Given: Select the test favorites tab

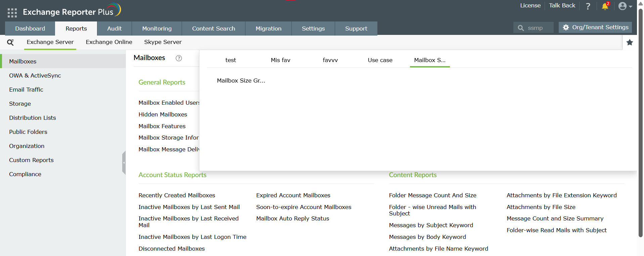Looking at the screenshot, I should pyautogui.click(x=231, y=60).
